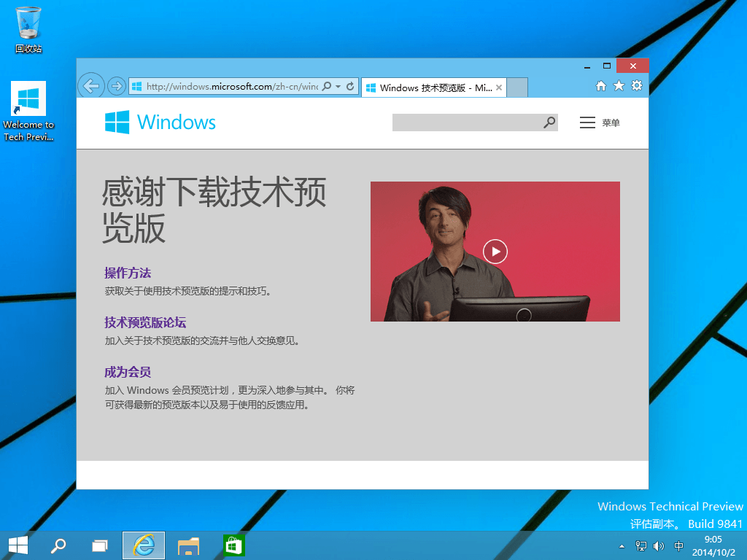
Task: Click the volume speaker tray icon
Action: tap(659, 545)
